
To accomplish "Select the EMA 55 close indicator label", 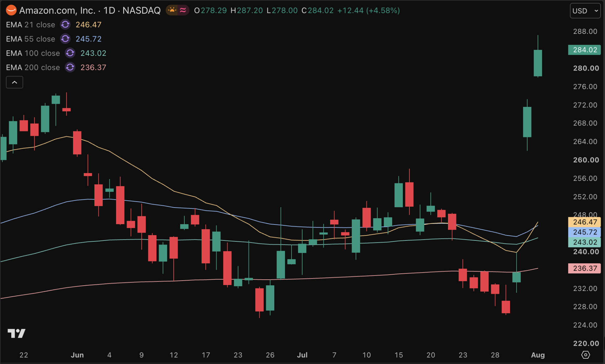I will (x=30, y=39).
